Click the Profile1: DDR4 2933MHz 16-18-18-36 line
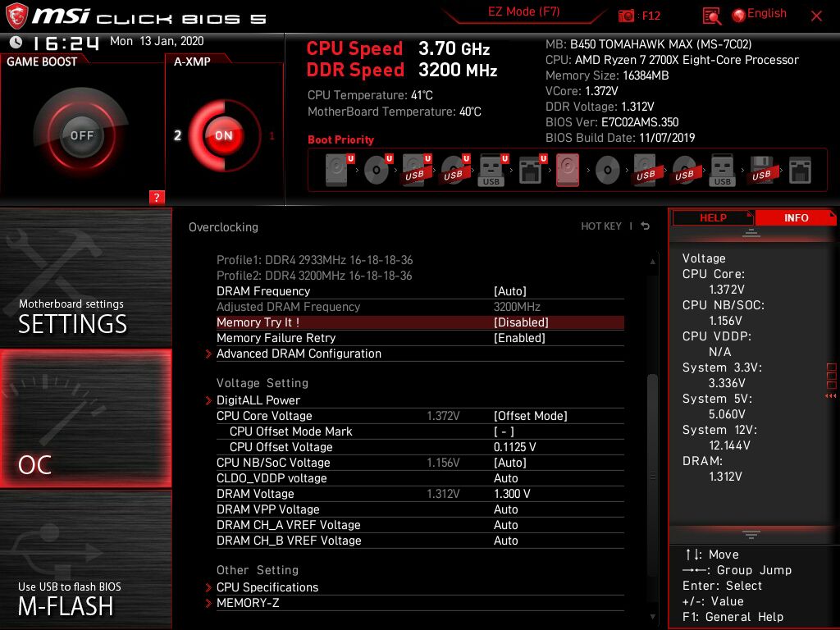Image resolution: width=840 pixels, height=630 pixels. point(314,260)
